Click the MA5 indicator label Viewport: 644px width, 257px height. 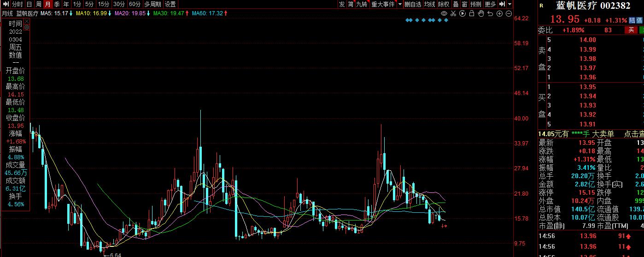click(x=57, y=13)
